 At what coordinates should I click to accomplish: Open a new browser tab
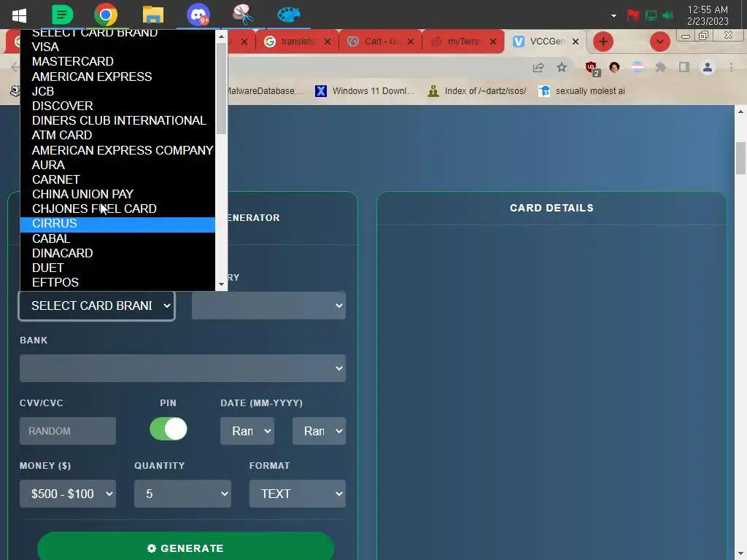point(603,42)
